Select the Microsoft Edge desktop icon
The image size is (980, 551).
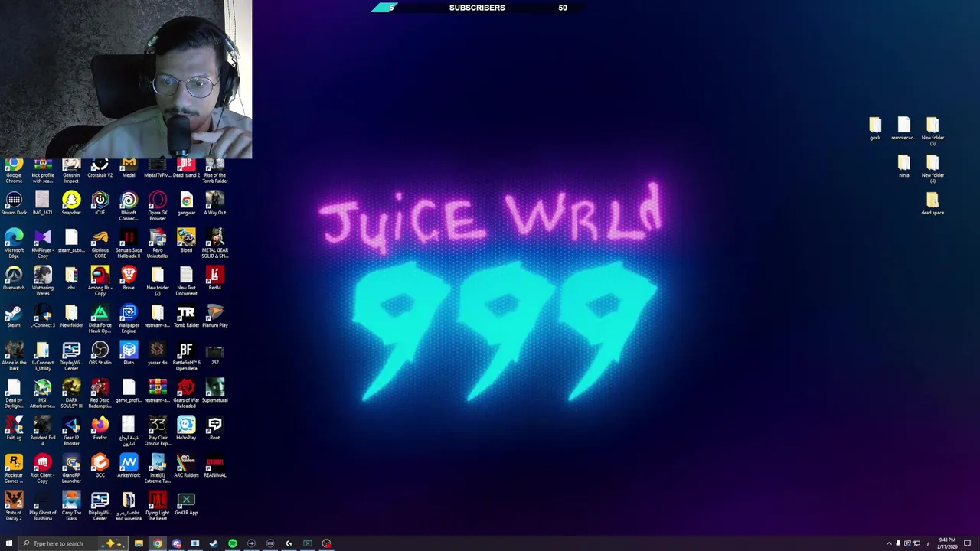click(14, 244)
